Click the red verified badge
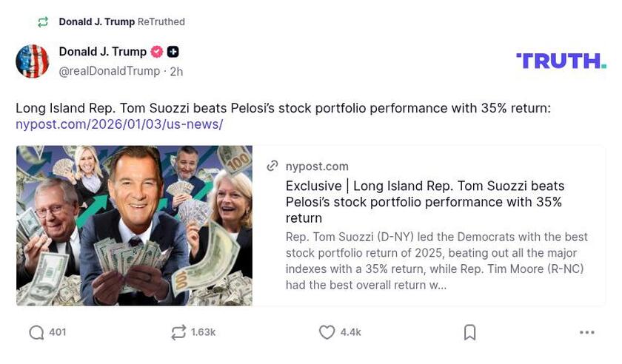 coord(157,52)
